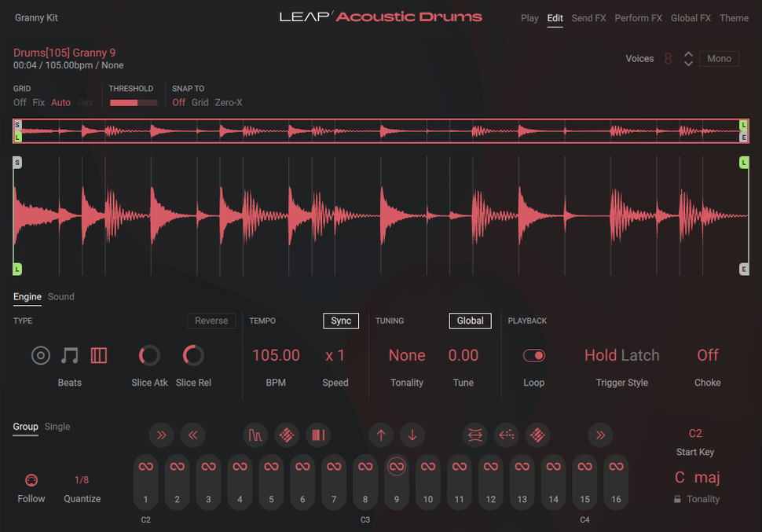
Task: Select the grid slice type icon
Action: [98, 355]
